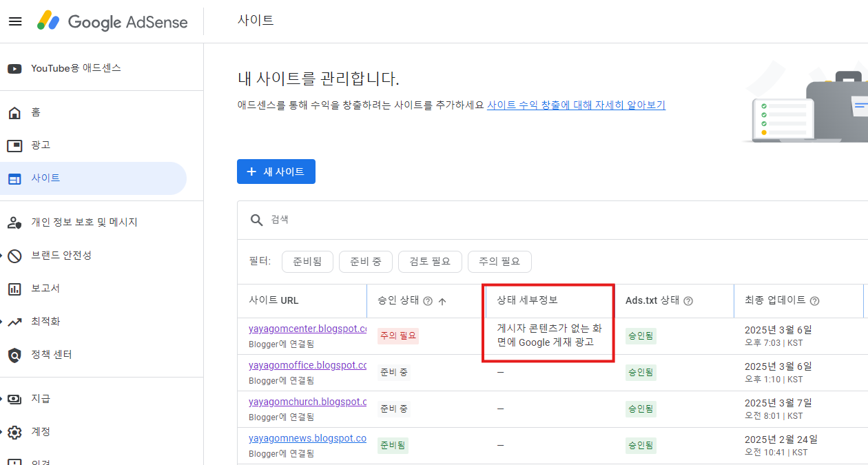Viewport: 868px width, 465px height.
Task: Click the 주의 필요 status badge
Action: pos(398,336)
